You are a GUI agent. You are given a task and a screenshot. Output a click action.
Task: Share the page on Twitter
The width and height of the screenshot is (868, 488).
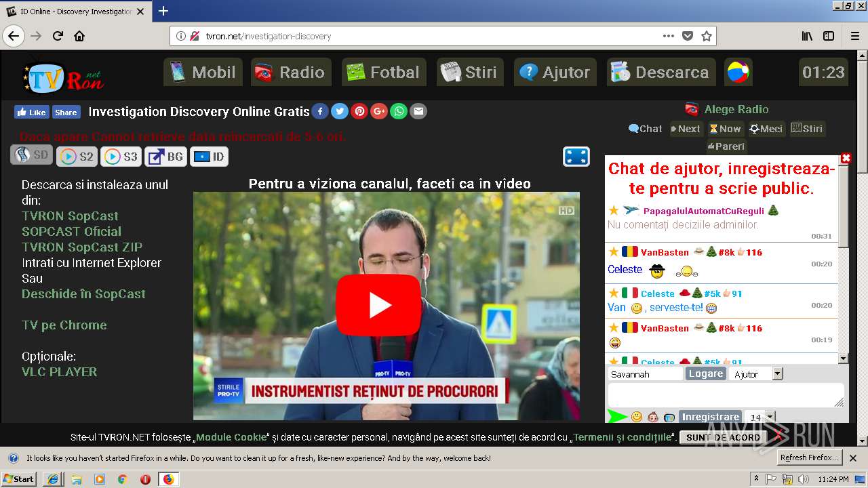tap(340, 111)
